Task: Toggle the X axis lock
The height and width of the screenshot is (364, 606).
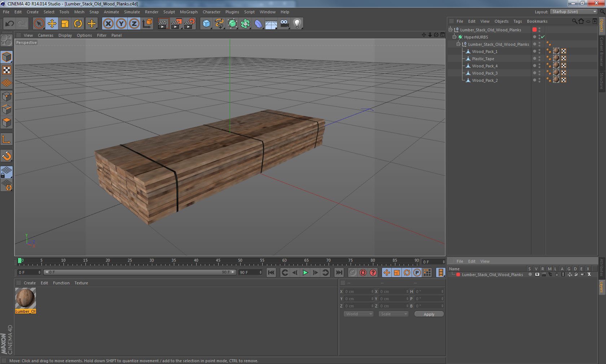Action: coord(108,24)
